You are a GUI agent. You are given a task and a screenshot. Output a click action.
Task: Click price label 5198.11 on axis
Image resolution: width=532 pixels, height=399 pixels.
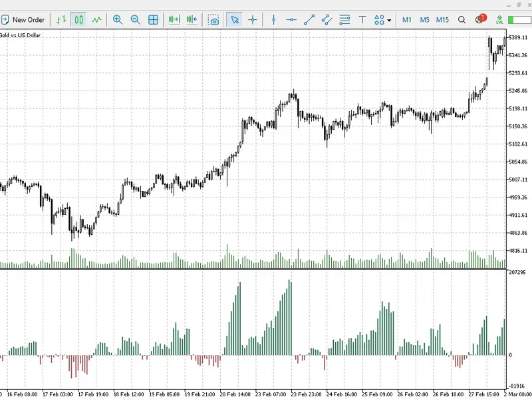pyautogui.click(x=518, y=108)
